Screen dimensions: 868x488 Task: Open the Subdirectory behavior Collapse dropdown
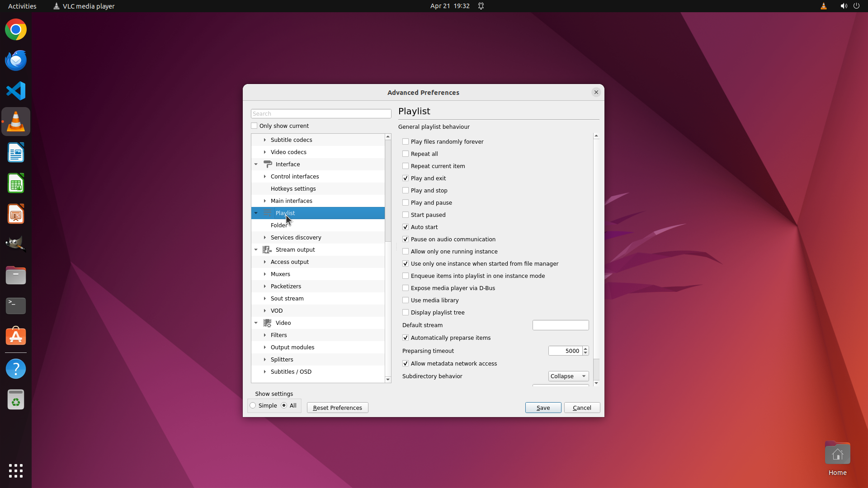point(568,376)
